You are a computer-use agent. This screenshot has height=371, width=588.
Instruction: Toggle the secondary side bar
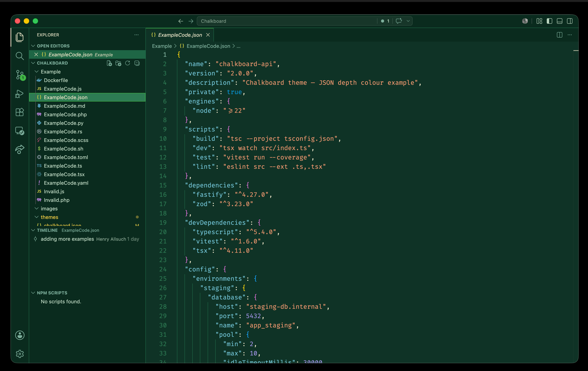coord(570,21)
